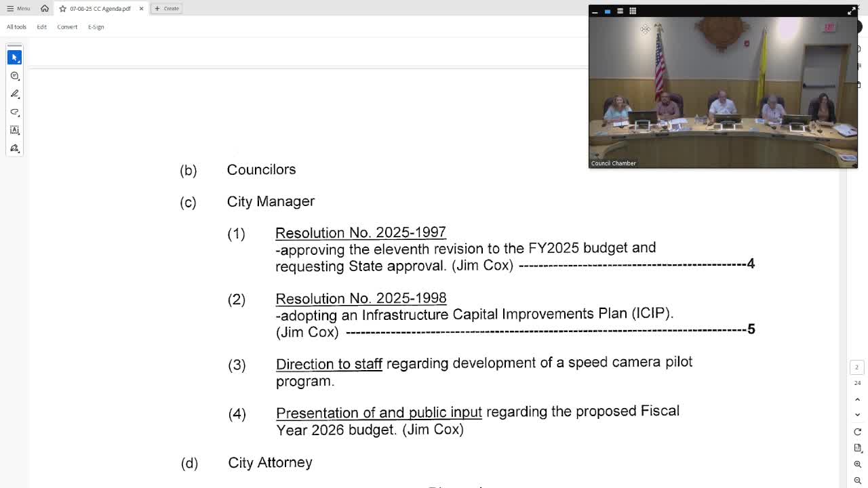Go to next page with down chevron
The height and width of the screenshot is (488, 868).
857,415
